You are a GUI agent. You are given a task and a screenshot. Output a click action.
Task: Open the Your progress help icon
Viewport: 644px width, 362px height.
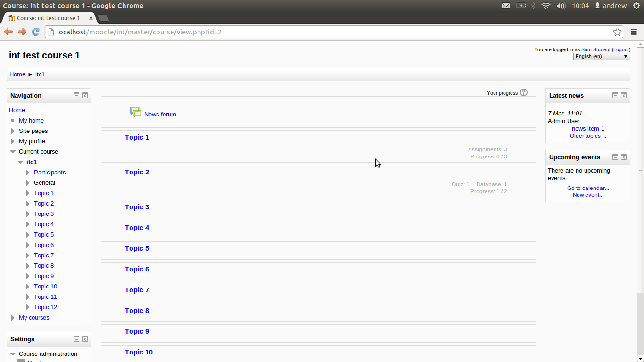524,92
